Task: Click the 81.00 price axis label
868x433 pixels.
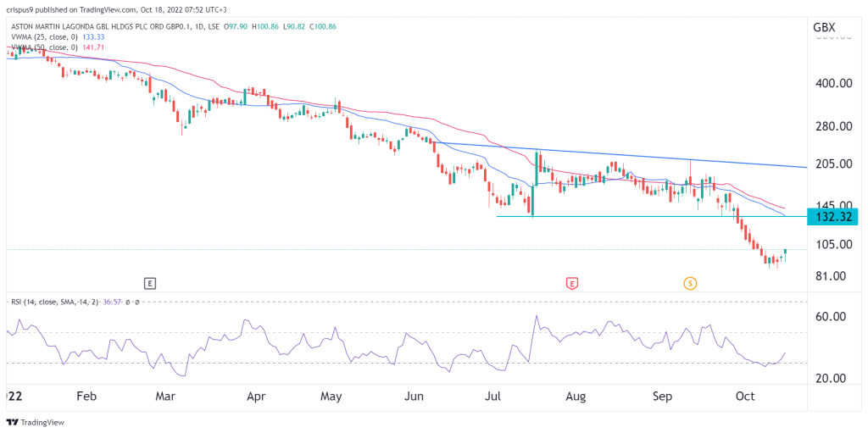Action: (831, 275)
